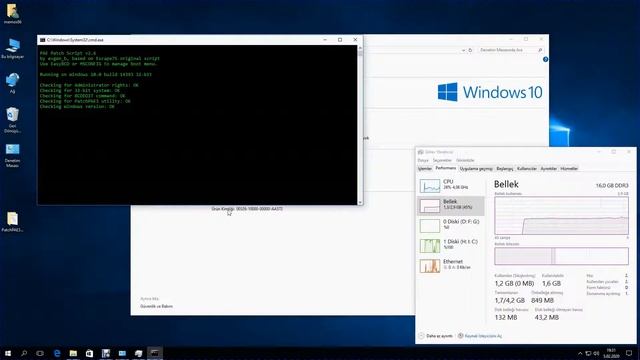This screenshot has height=360, width=640.
Task: Select the PatchPAE3 desktop file icon
Action: 12,222
